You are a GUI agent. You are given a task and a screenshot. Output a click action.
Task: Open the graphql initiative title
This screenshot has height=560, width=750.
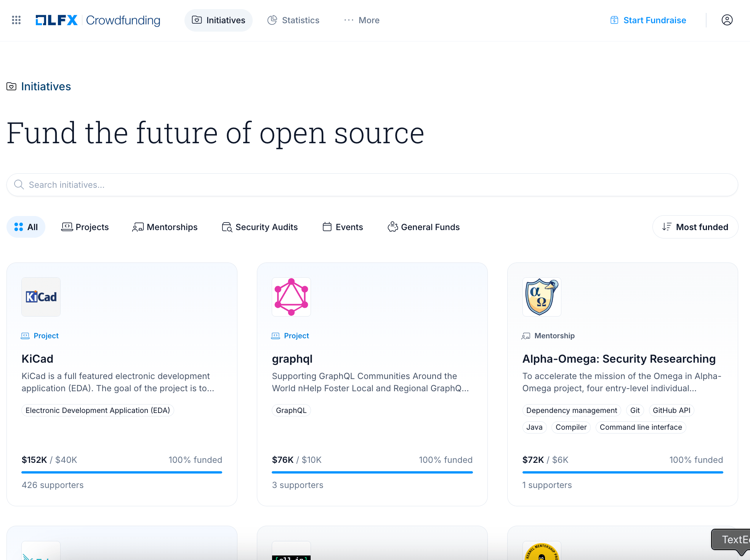[x=292, y=359]
